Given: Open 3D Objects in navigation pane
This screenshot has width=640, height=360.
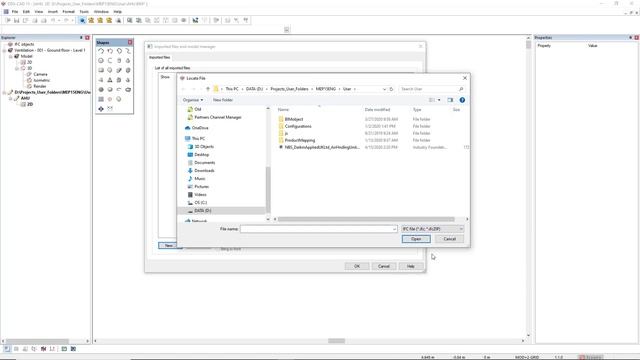Looking at the screenshot, I should point(204,147).
